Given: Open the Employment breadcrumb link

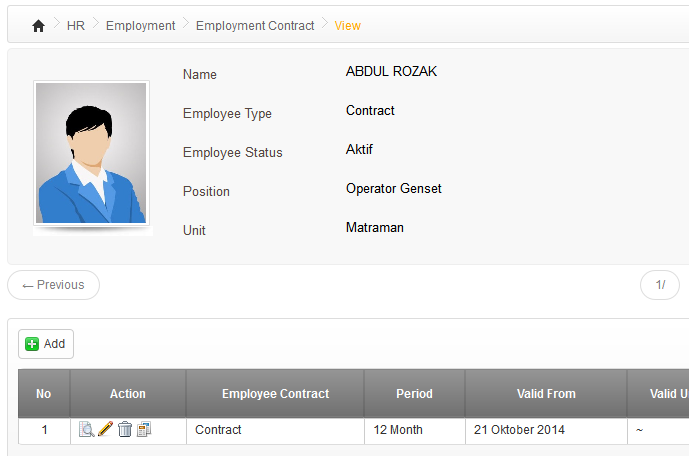Looking at the screenshot, I should pos(141,26).
